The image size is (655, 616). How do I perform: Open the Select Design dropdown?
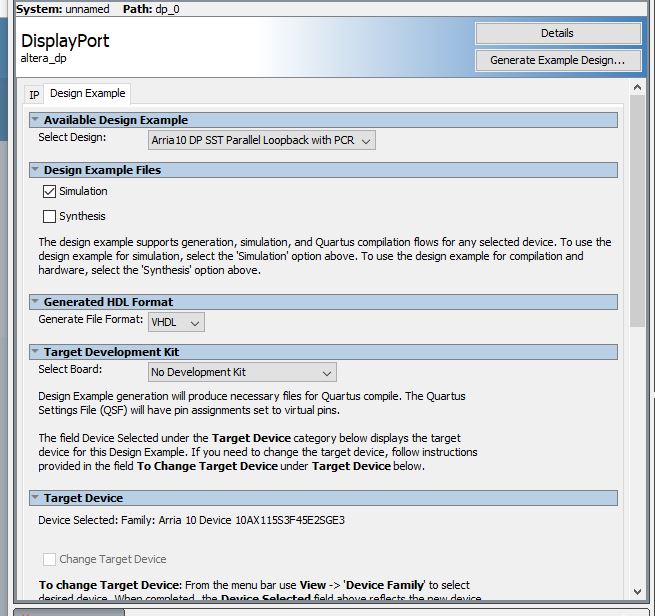point(261,140)
